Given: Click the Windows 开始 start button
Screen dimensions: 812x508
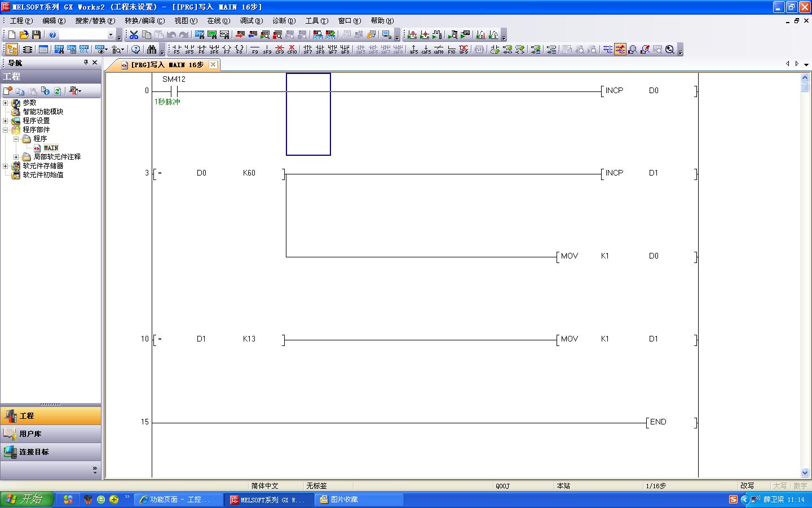Looking at the screenshot, I should [26, 500].
